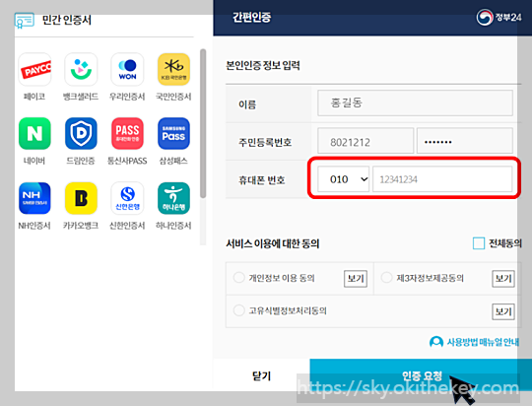Click the 민간 인증서 heading text
This screenshot has width=532, height=406.
(67, 20)
